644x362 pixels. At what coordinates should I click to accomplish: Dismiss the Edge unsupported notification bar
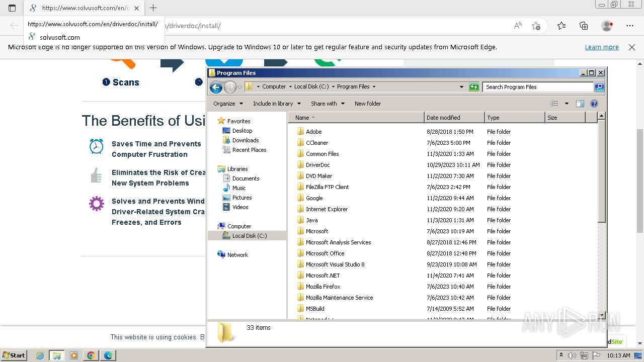[632, 47]
